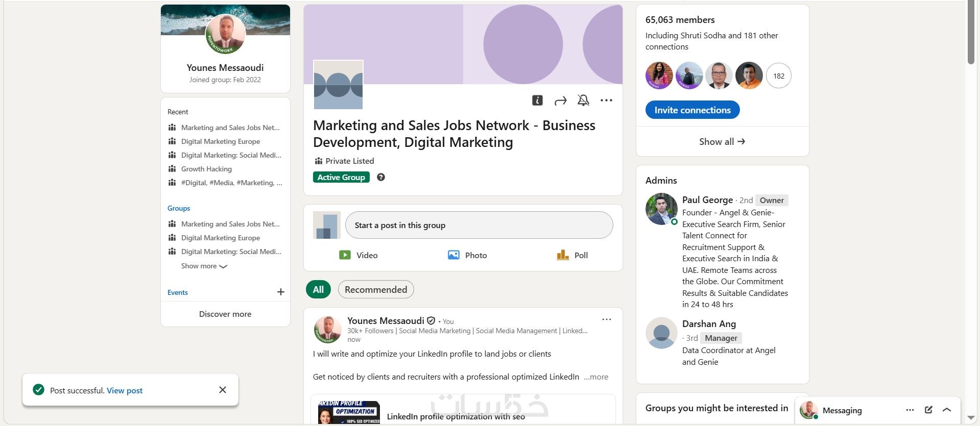Share the group using the arrow icon
This screenshot has width=980, height=426.
pyautogui.click(x=560, y=101)
